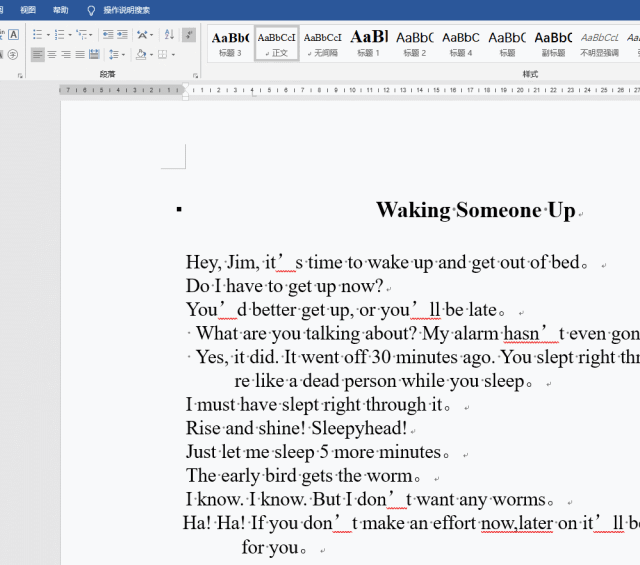The width and height of the screenshot is (640, 565).
Task: Click the 操作说明搜索 search box
Action: (x=126, y=10)
